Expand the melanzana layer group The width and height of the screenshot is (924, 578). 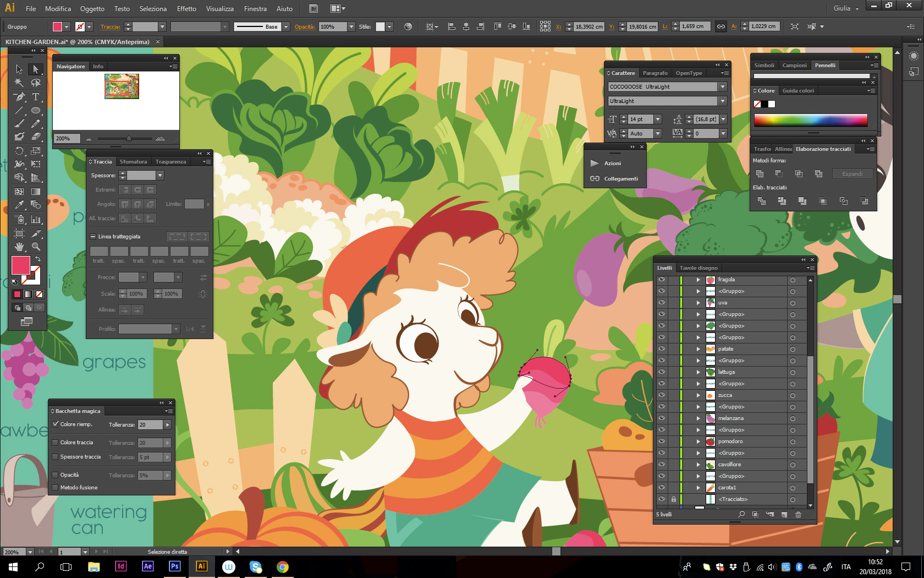698,418
